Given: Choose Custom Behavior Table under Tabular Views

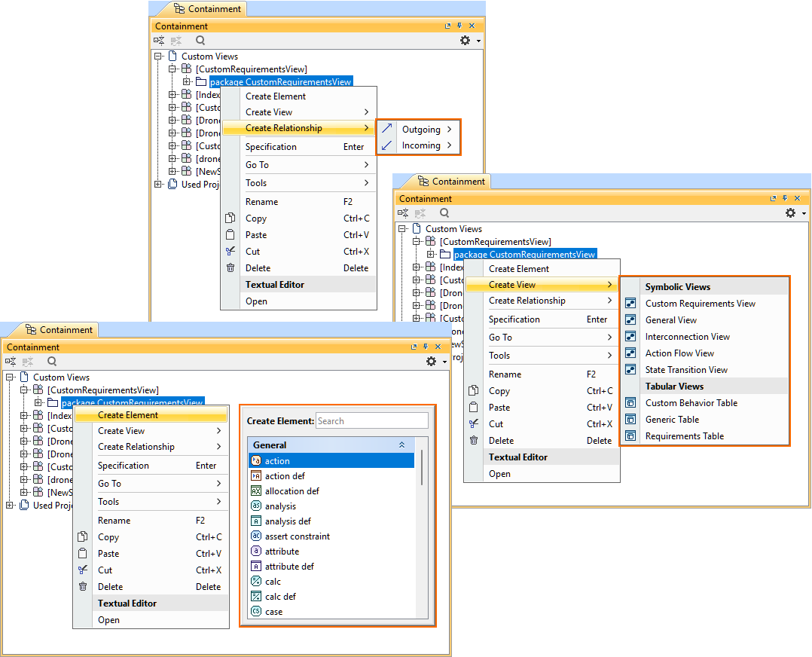Looking at the screenshot, I should pos(691,403).
